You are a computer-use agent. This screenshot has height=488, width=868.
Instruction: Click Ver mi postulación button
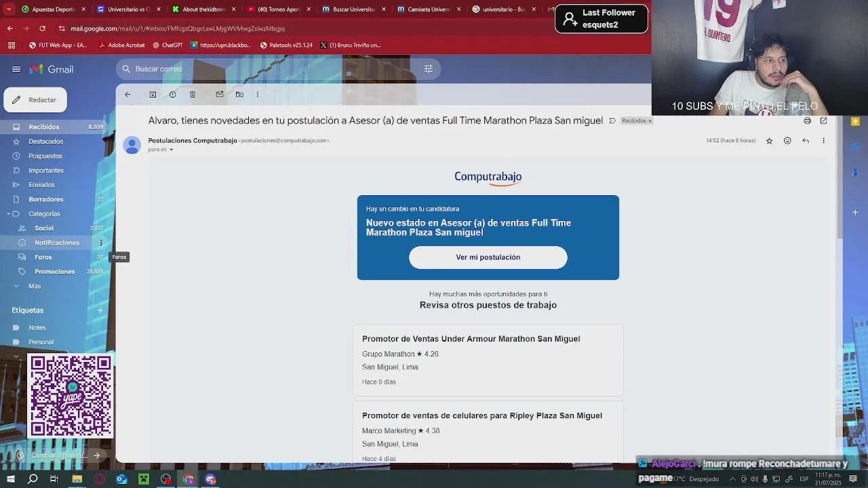pyautogui.click(x=488, y=258)
